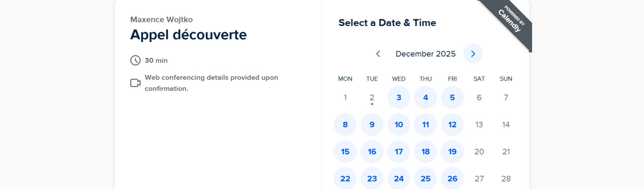Select December 22 on the calendar
The image size is (644, 189).
[x=345, y=179]
